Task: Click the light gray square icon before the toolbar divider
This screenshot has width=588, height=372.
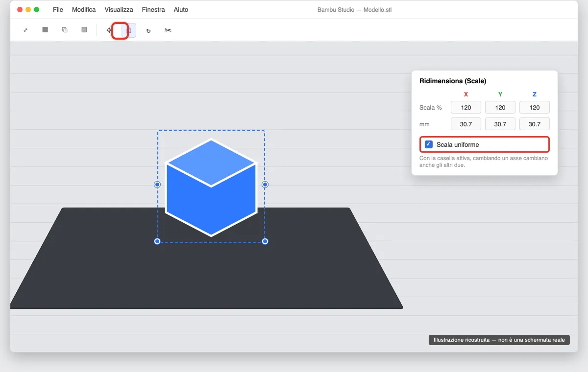Action: pyautogui.click(x=84, y=30)
